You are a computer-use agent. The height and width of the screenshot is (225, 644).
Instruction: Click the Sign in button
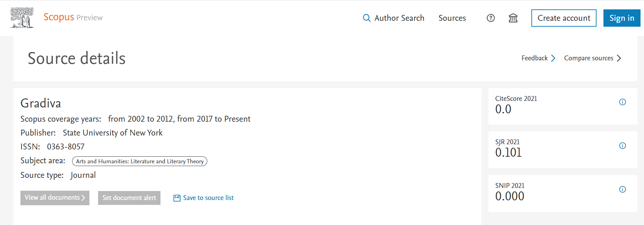(621, 18)
